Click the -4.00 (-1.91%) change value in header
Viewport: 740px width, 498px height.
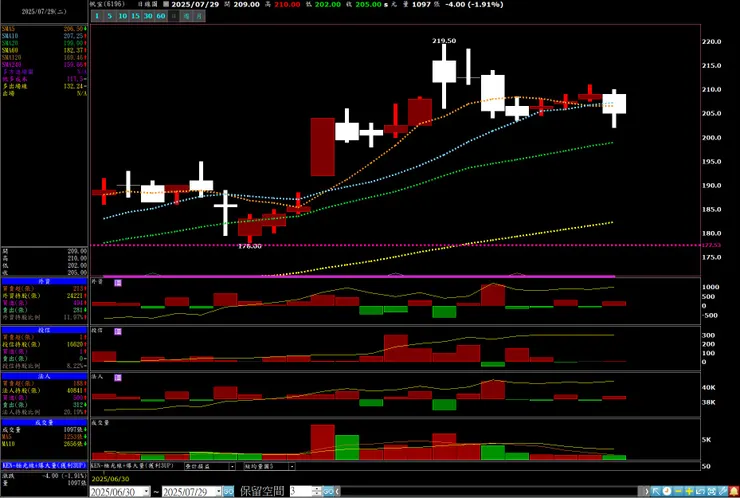point(474,4)
